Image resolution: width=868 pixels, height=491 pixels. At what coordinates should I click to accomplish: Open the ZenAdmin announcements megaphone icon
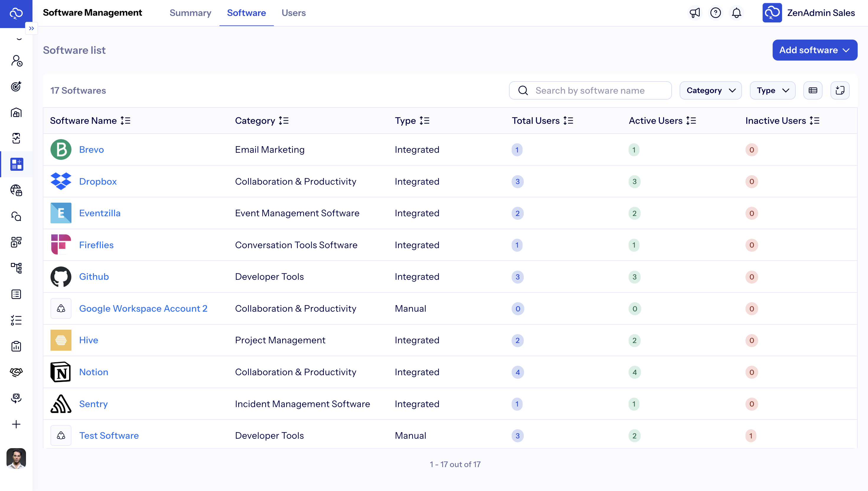click(695, 12)
